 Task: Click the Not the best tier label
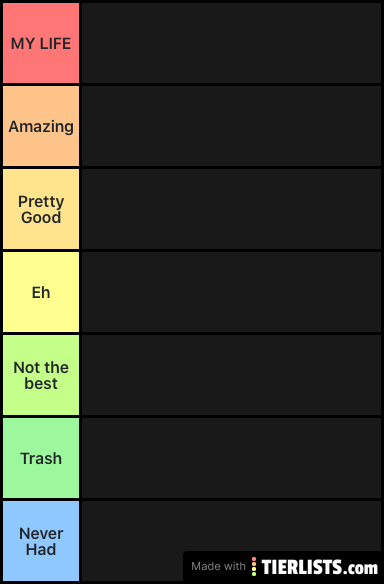(x=41, y=375)
